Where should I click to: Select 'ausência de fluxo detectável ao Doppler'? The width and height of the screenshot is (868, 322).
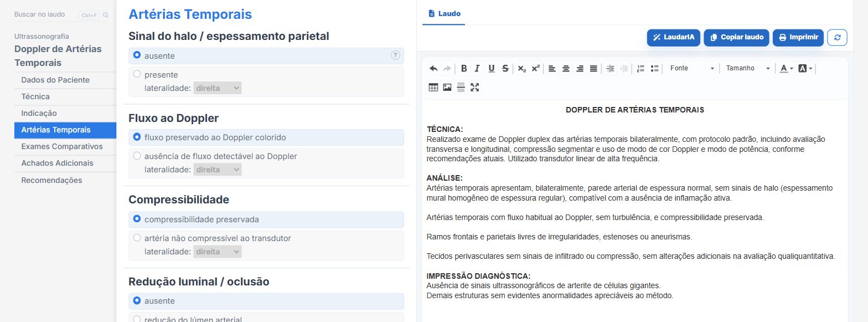tap(137, 156)
